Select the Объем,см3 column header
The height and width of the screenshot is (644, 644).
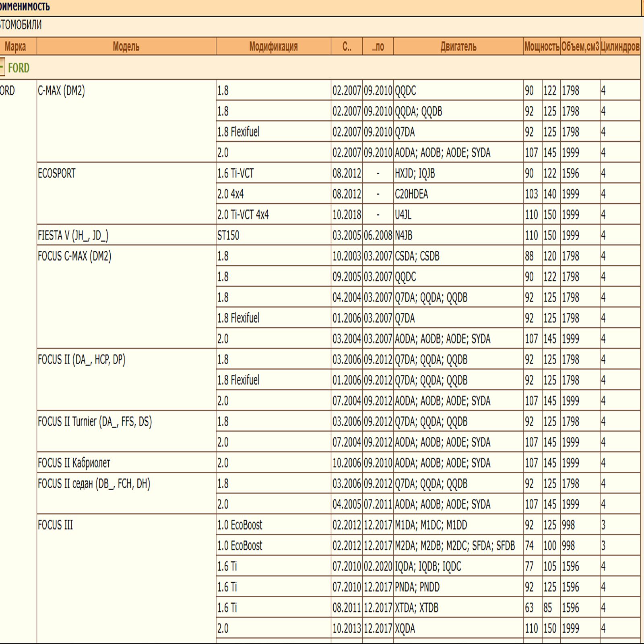(580, 47)
